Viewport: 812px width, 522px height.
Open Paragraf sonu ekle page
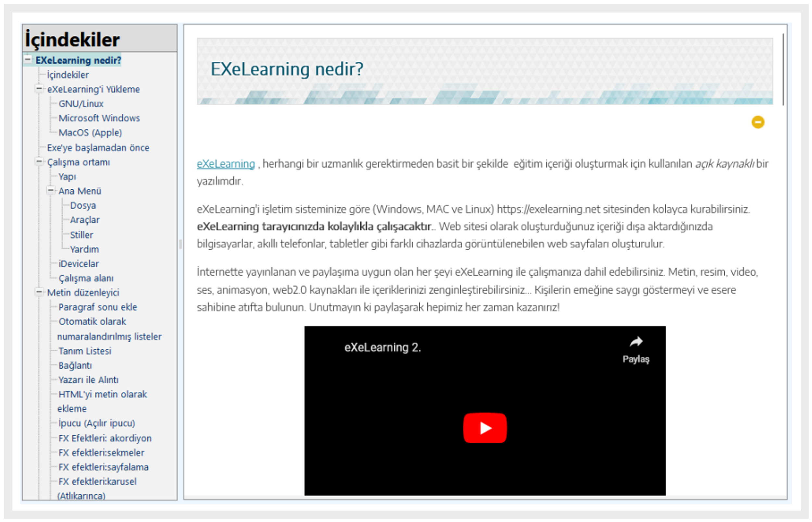(98, 307)
